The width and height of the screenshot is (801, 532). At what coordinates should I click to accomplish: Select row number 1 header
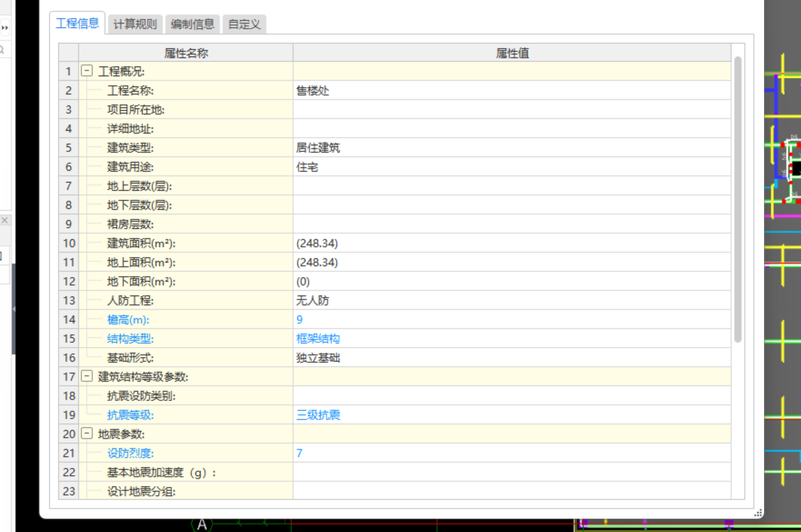69,71
